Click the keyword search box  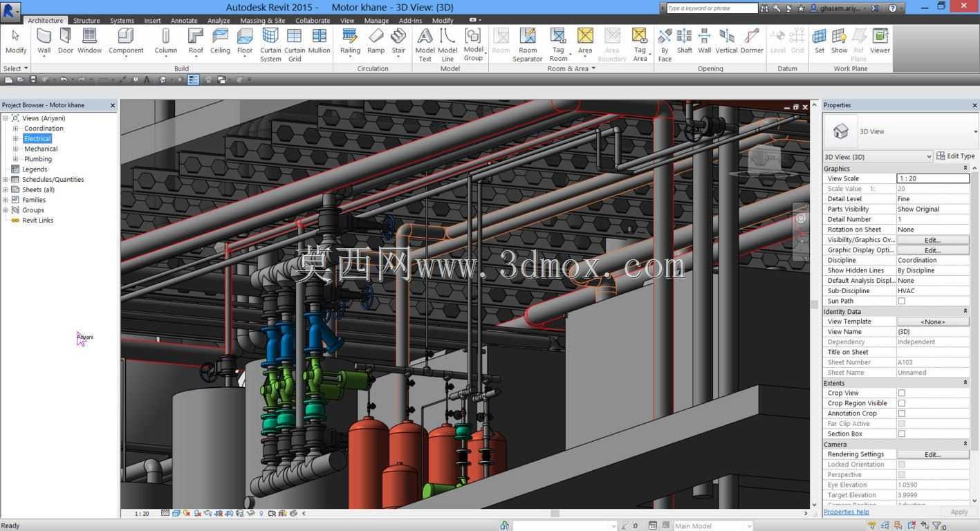pos(712,8)
